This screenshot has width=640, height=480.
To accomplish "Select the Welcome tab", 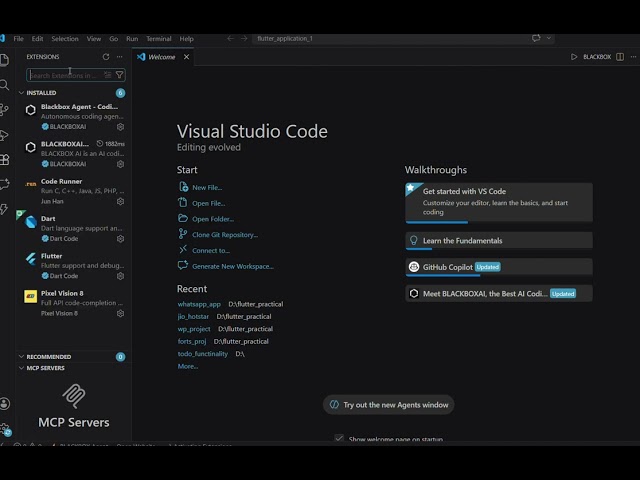I will 162,57.
